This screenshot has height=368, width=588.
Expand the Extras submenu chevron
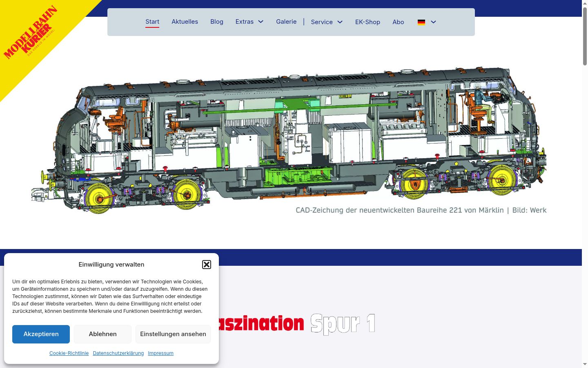click(x=261, y=22)
